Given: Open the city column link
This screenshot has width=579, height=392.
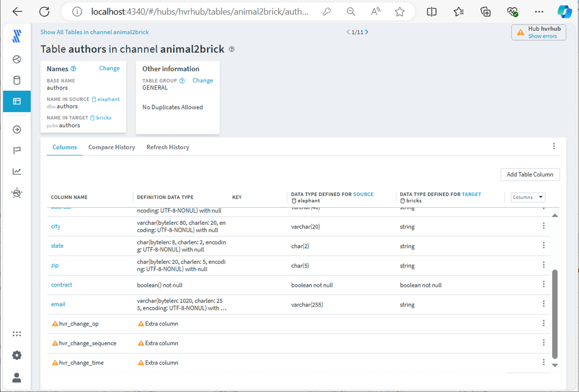Looking at the screenshot, I should 56,226.
